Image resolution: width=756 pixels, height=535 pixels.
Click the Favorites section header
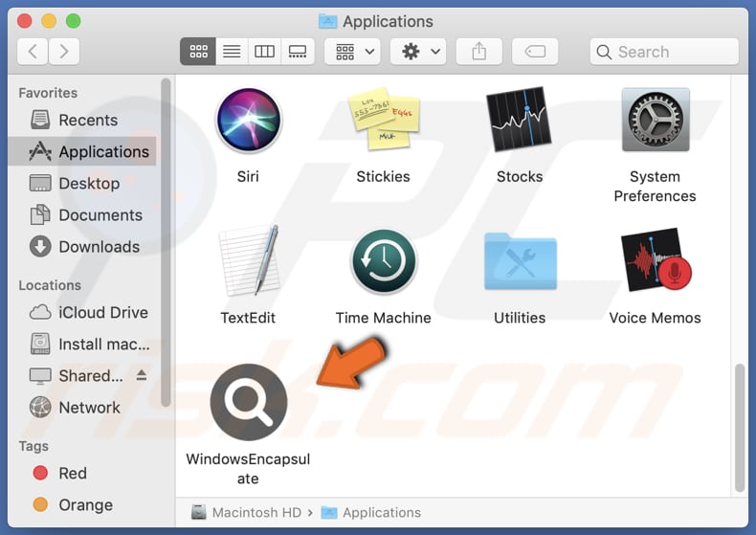point(48,93)
